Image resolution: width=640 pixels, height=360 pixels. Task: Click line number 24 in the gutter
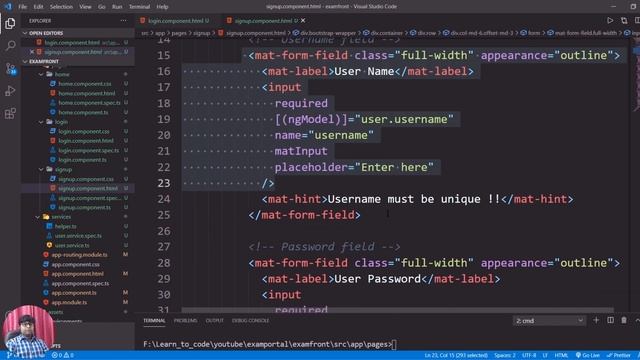coord(164,199)
